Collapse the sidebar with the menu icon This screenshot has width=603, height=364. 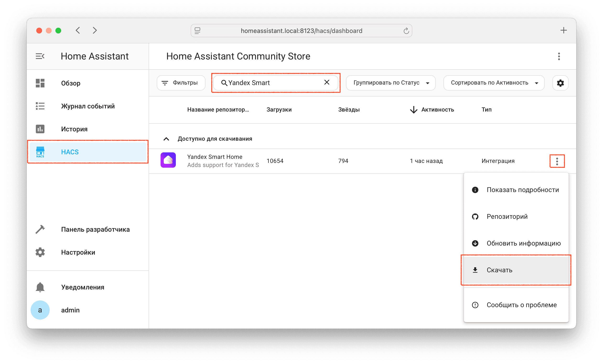click(40, 56)
